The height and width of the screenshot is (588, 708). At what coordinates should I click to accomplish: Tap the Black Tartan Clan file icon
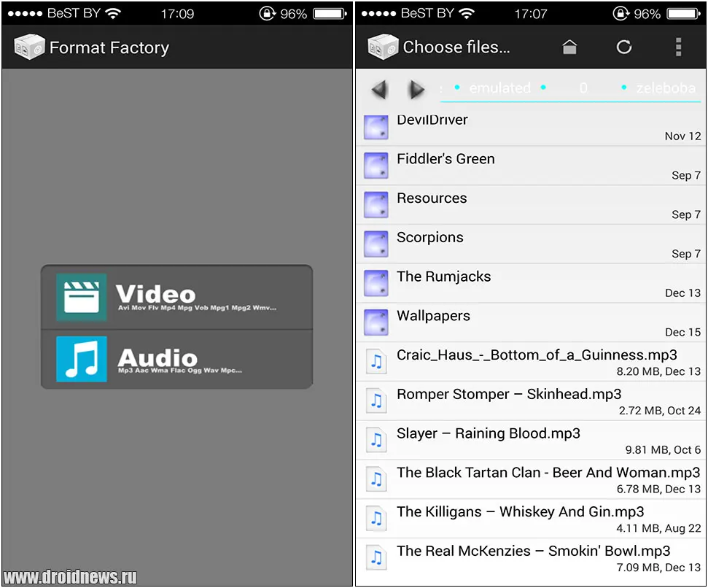point(376,479)
